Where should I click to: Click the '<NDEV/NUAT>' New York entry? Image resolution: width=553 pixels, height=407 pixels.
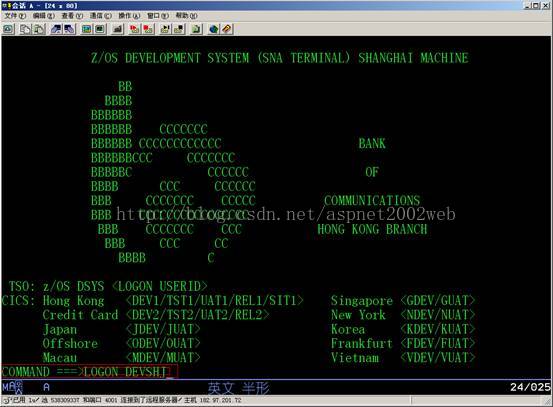pos(438,315)
